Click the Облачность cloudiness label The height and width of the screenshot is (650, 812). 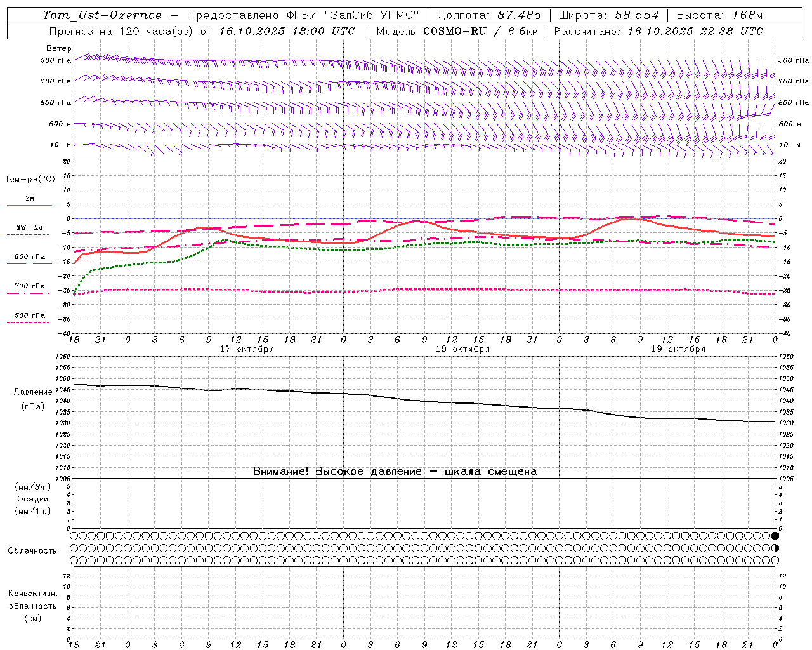[x=32, y=550]
